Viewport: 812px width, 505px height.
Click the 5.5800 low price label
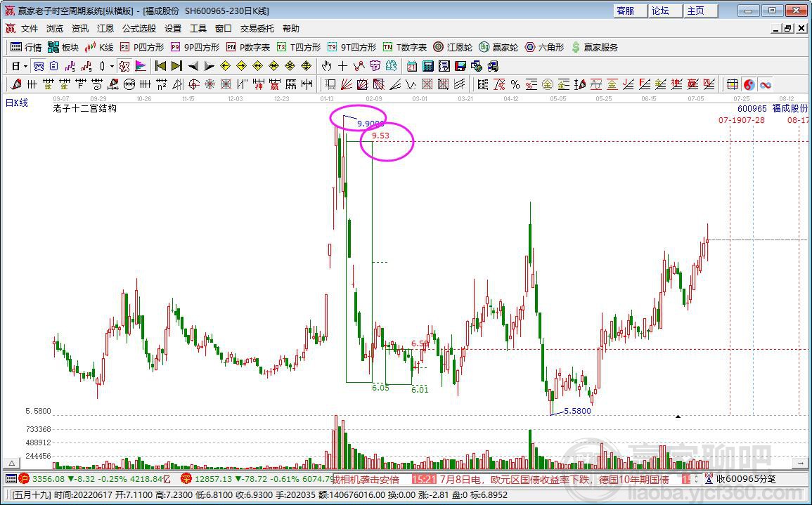[577, 412]
